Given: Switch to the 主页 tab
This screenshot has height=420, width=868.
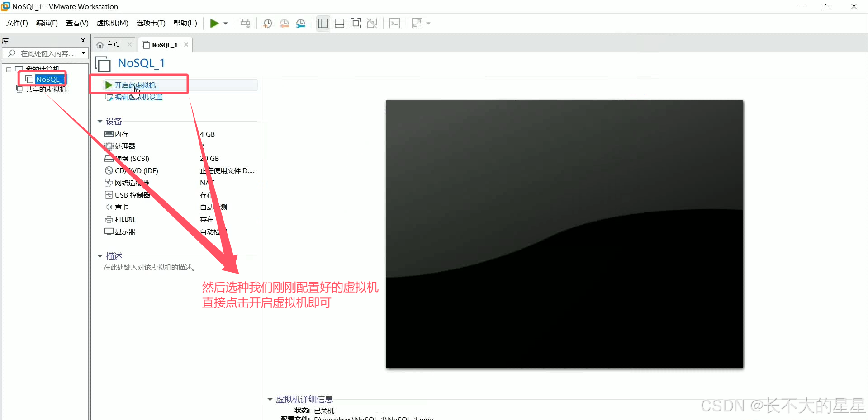Looking at the screenshot, I should click(114, 44).
